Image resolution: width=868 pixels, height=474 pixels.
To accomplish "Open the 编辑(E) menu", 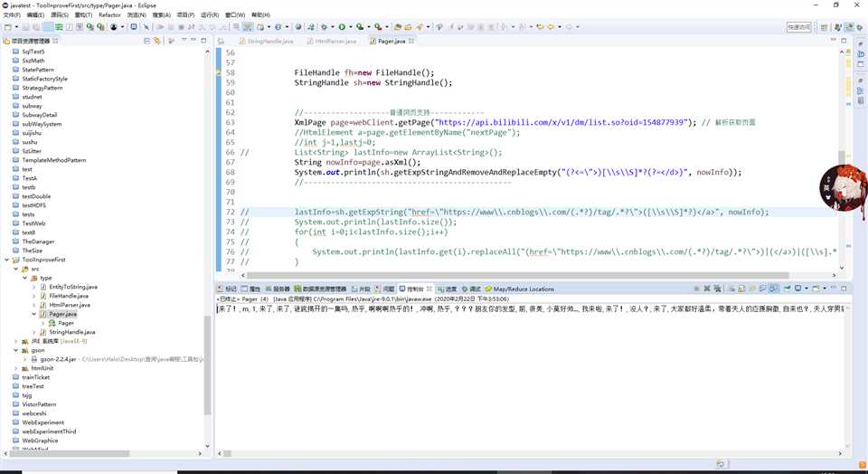I will (35, 15).
